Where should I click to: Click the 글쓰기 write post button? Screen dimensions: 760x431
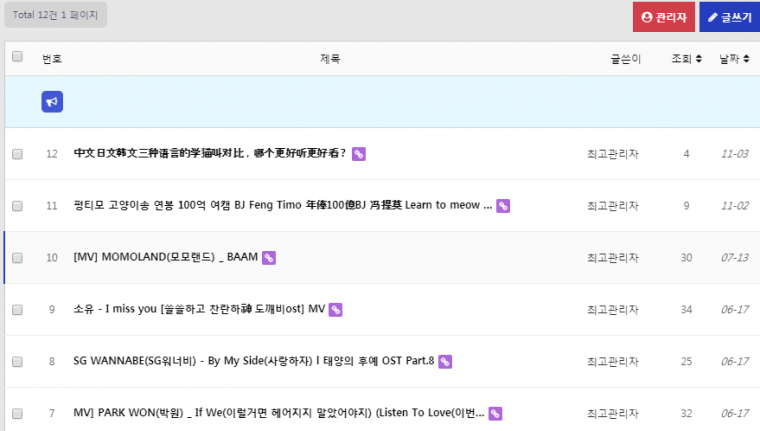pyautogui.click(x=729, y=17)
